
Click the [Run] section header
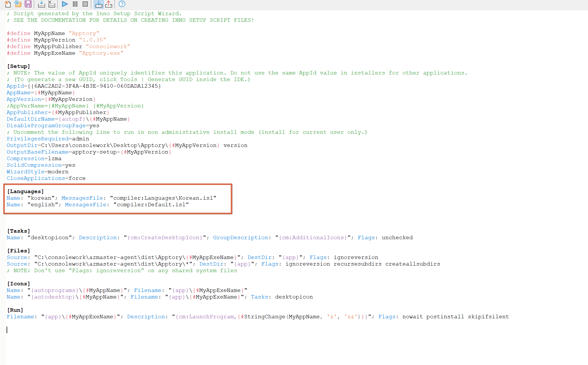[x=15, y=310]
